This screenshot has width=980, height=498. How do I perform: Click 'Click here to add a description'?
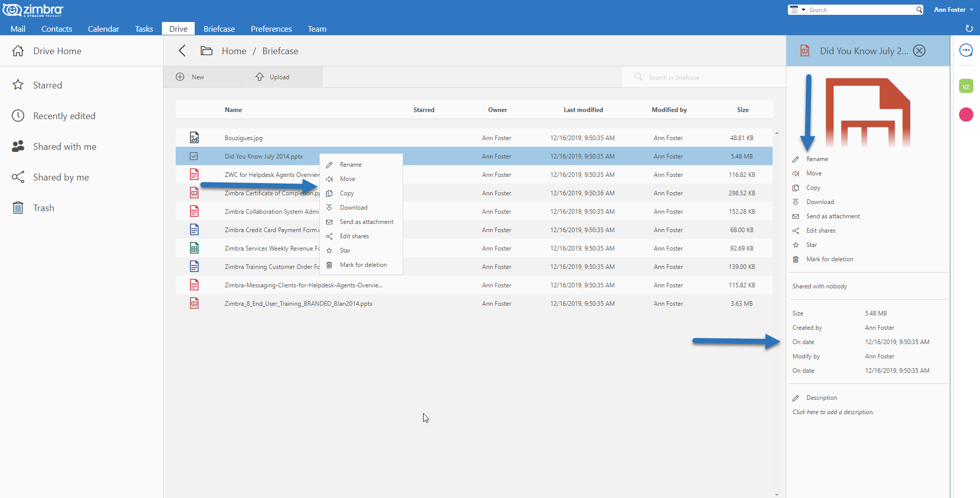(833, 412)
